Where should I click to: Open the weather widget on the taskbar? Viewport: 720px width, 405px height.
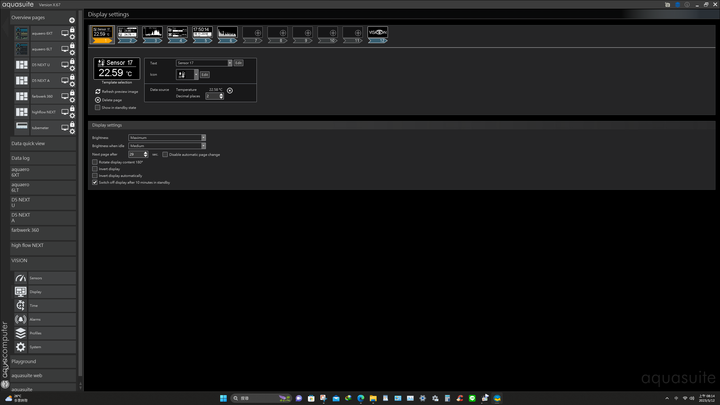click(x=16, y=398)
